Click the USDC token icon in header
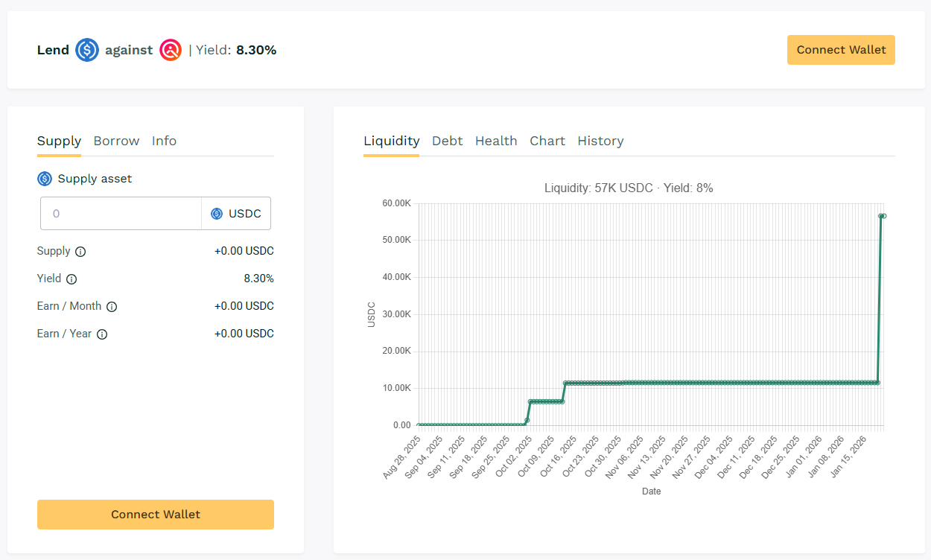Image resolution: width=931 pixels, height=560 pixels. pos(87,50)
